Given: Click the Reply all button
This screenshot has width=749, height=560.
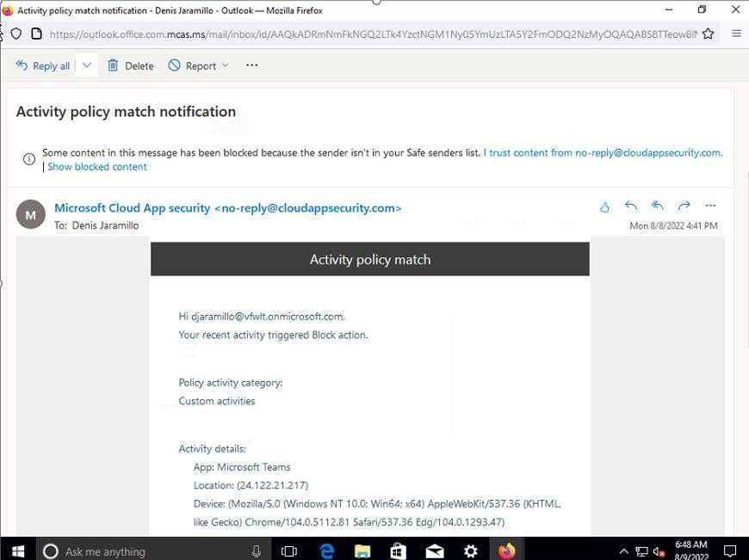Looking at the screenshot, I should [42, 66].
